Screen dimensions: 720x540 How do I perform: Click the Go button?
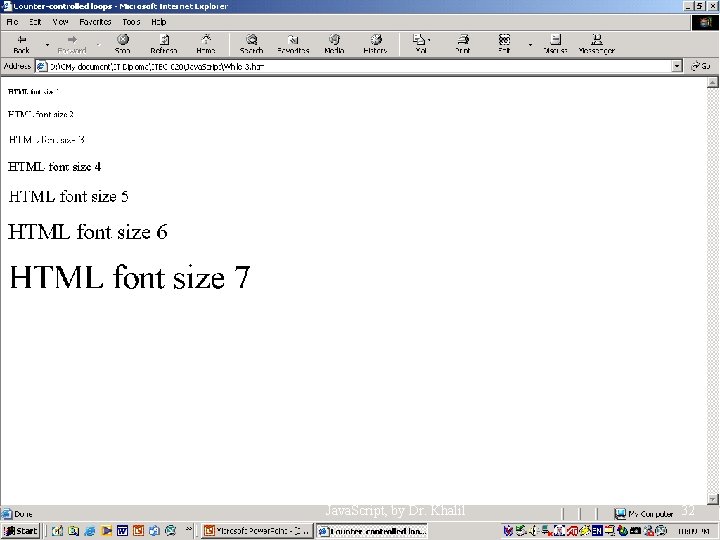(x=701, y=66)
